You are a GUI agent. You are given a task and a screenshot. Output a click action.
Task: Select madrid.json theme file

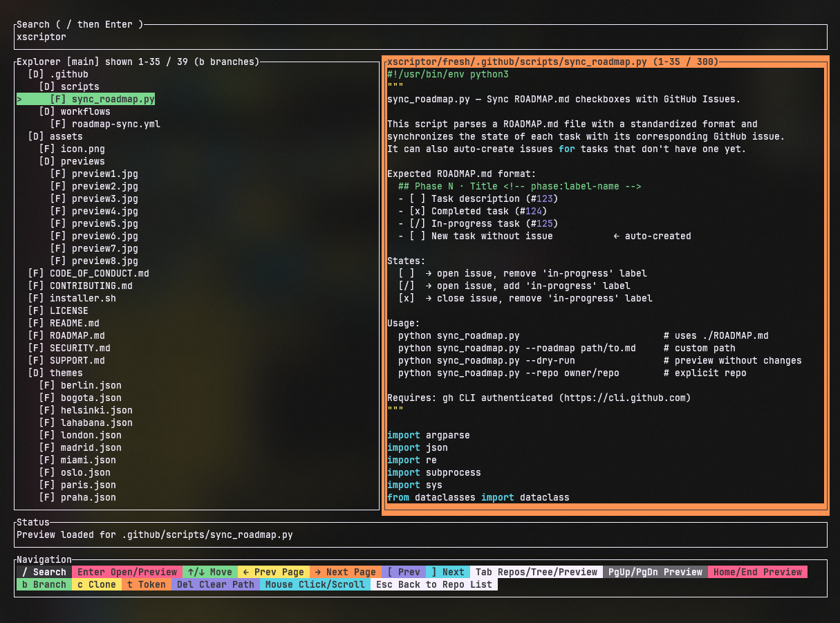tap(80, 447)
